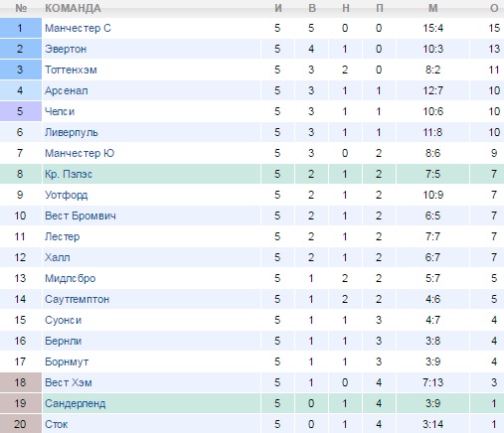
Task: Open the Манчестер С team link
Action: click(78, 28)
